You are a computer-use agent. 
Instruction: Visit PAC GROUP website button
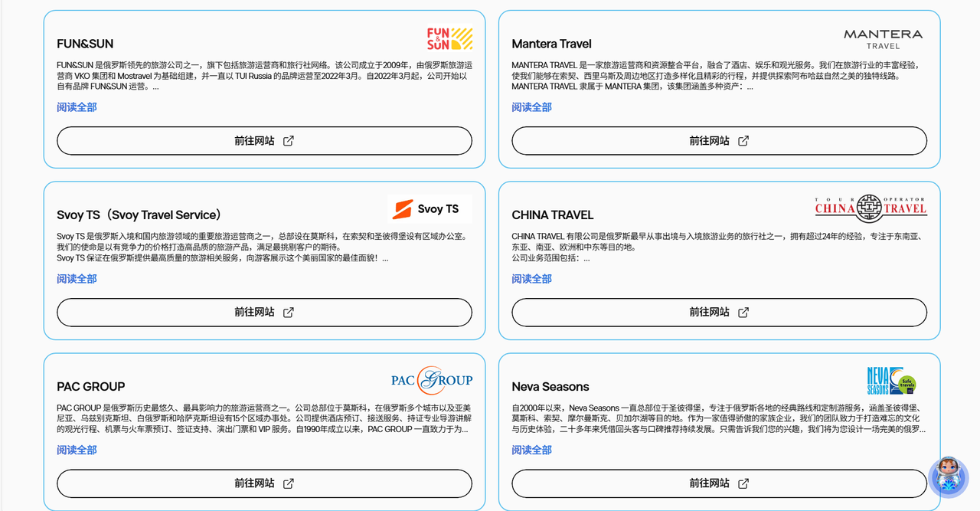pos(264,484)
